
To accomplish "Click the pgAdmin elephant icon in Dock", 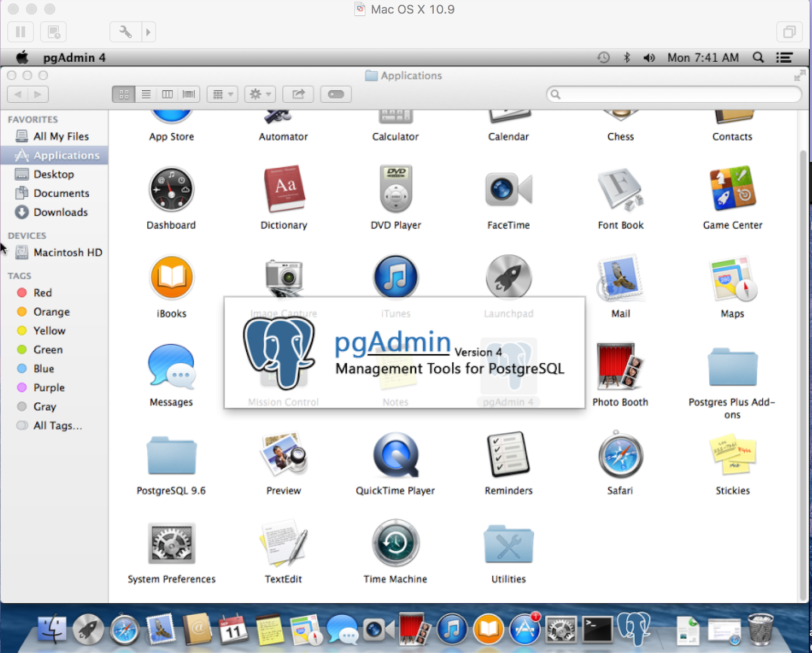I will click(x=634, y=629).
